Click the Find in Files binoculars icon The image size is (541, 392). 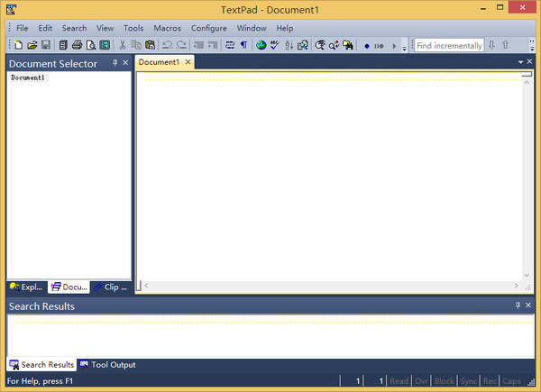pyautogui.click(x=348, y=45)
